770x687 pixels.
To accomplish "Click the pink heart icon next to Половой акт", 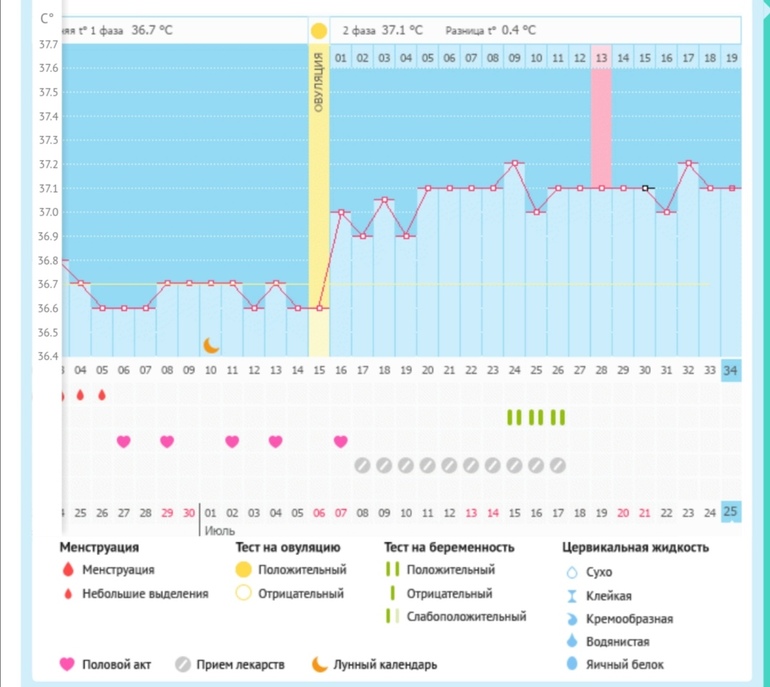I will (x=68, y=664).
